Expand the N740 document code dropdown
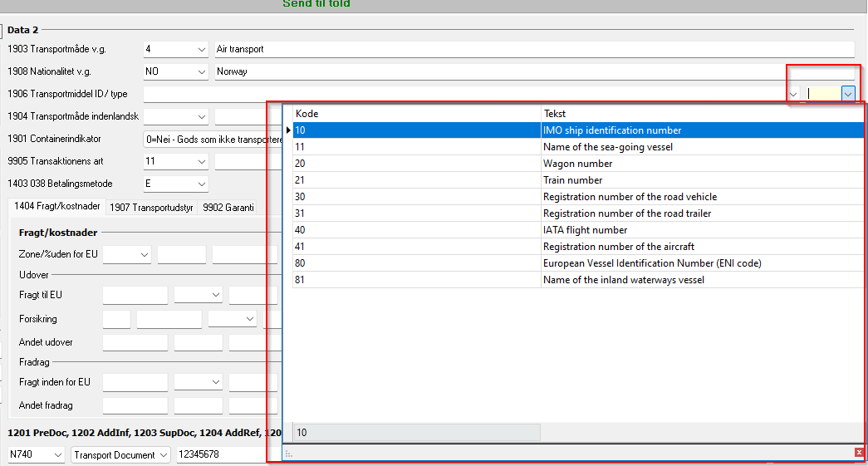This screenshot has height=466, width=868. pos(57,455)
